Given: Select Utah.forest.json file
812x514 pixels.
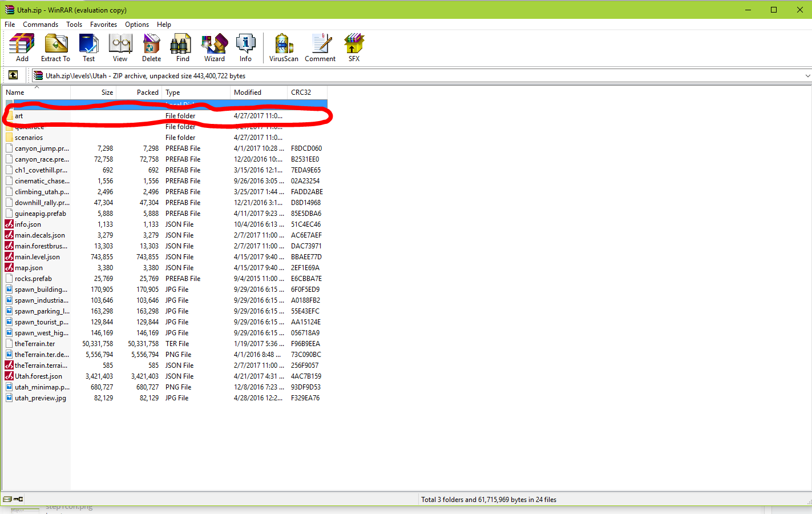Looking at the screenshot, I should [x=165, y=376].
